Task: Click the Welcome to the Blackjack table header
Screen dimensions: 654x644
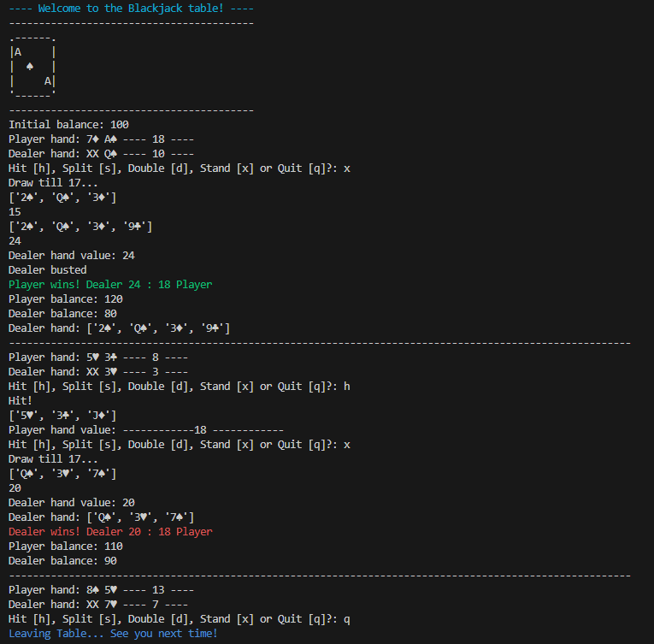Action: point(131,8)
